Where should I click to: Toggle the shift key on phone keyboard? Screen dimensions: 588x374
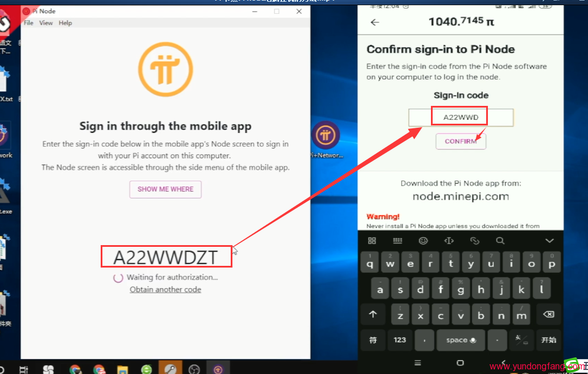(373, 314)
